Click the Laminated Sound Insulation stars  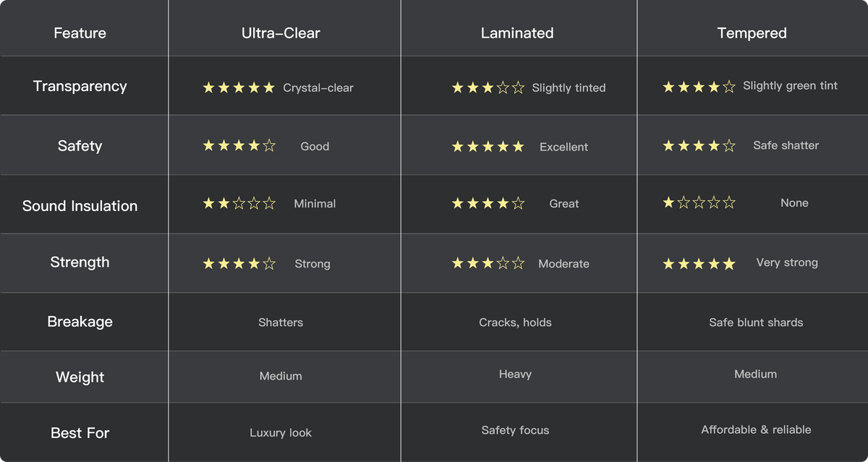[x=488, y=204]
